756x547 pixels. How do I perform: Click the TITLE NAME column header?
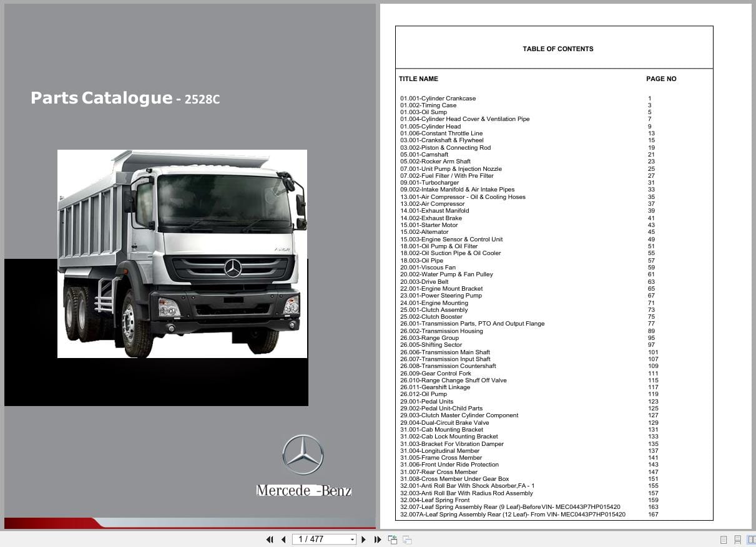tap(418, 79)
